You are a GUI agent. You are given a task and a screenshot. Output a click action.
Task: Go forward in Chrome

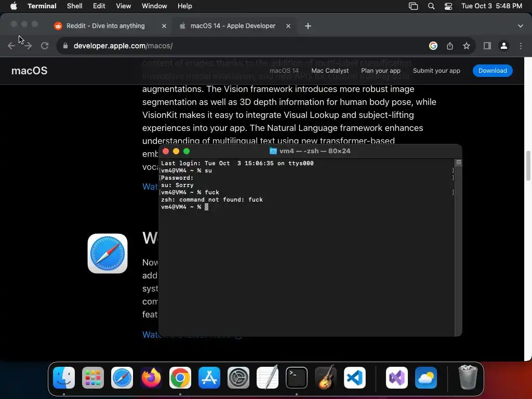(28, 46)
